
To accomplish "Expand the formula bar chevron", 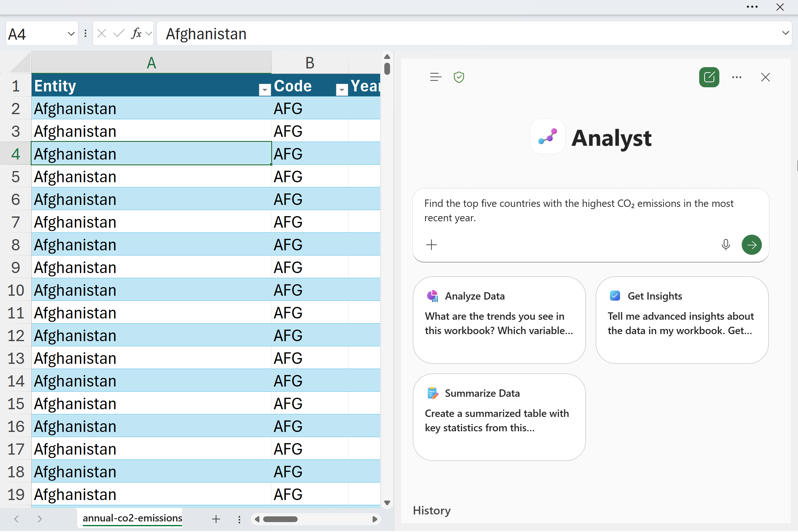I will 786,33.
